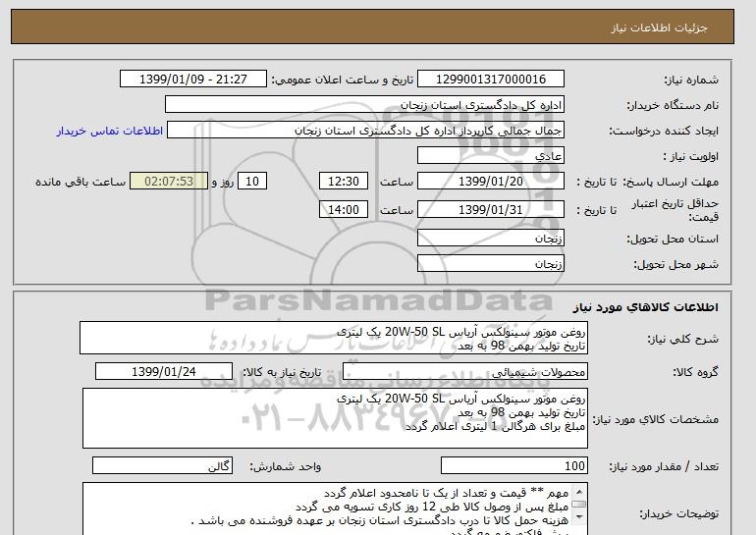
Task: Click the label شماره نیاز
Action: coord(691,80)
